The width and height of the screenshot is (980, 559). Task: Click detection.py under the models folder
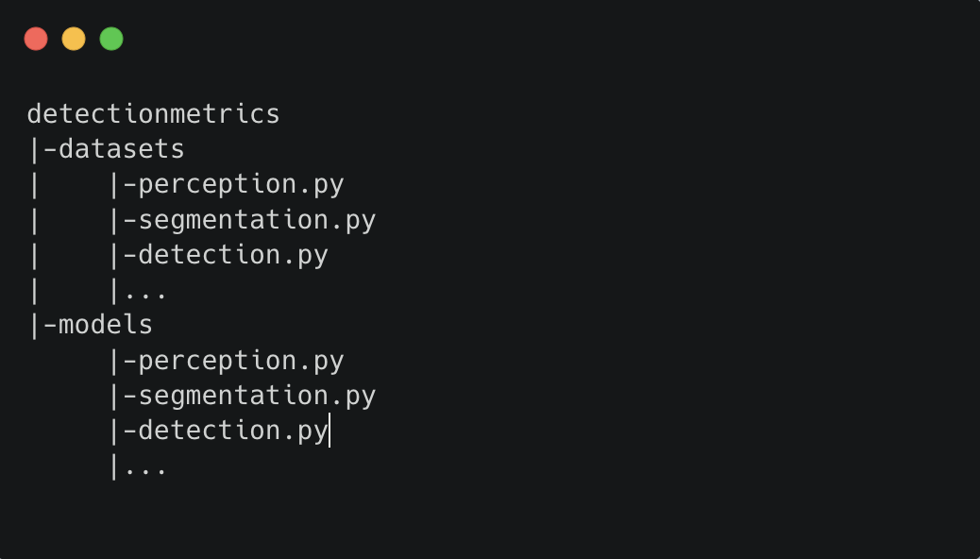coord(233,432)
